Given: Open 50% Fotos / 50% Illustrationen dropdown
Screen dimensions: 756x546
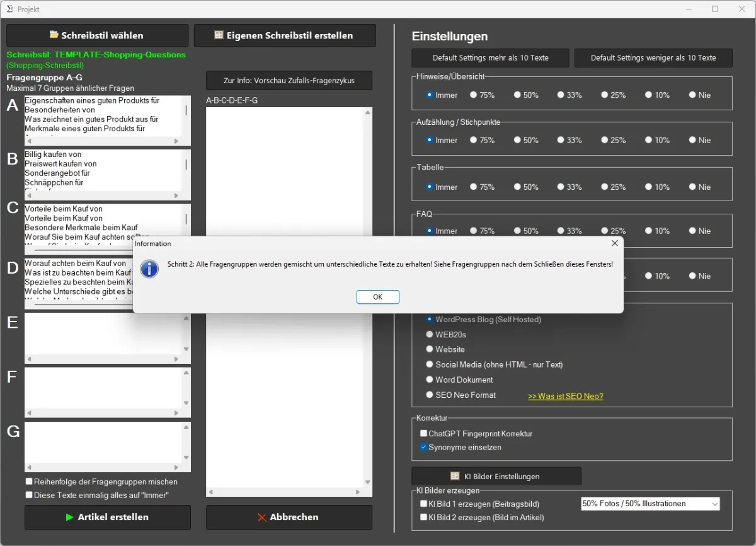Looking at the screenshot, I should (x=650, y=504).
